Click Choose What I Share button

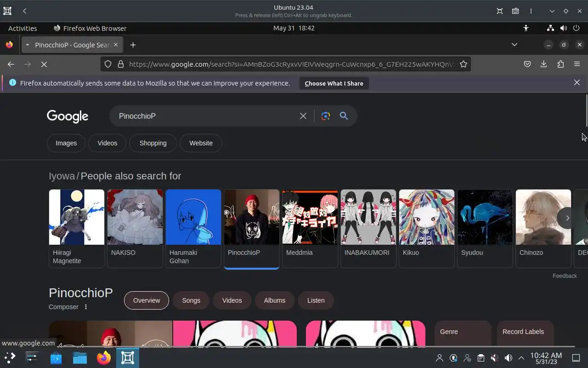click(x=334, y=83)
